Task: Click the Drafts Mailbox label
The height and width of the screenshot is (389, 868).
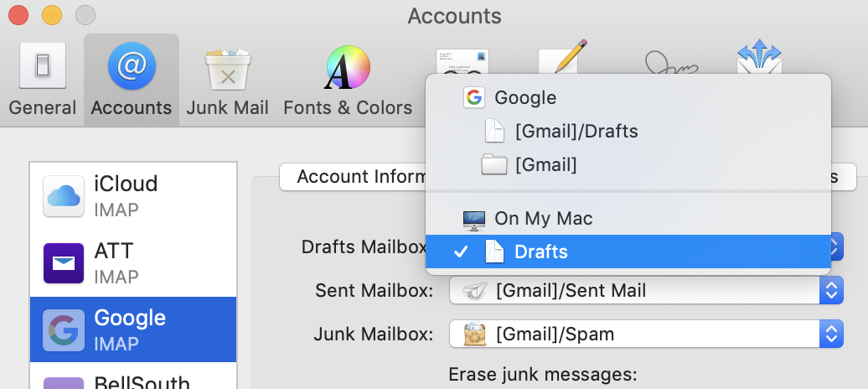Action: 363,247
